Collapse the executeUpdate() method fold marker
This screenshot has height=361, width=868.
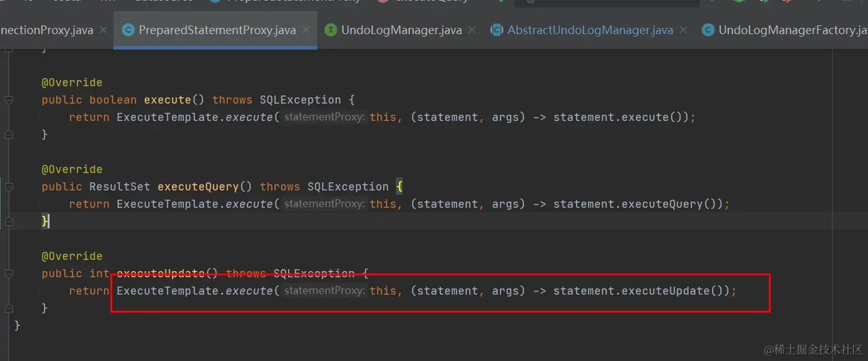tap(9, 274)
